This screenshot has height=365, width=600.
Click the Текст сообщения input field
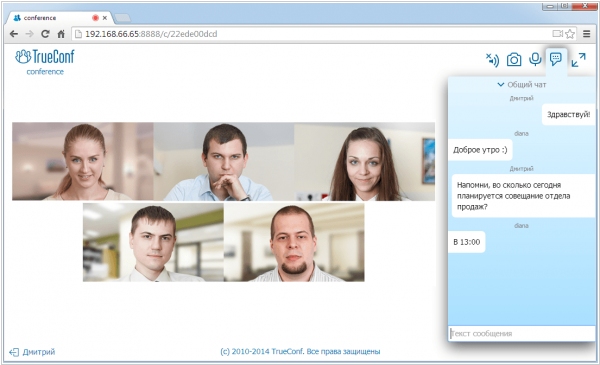[522, 333]
